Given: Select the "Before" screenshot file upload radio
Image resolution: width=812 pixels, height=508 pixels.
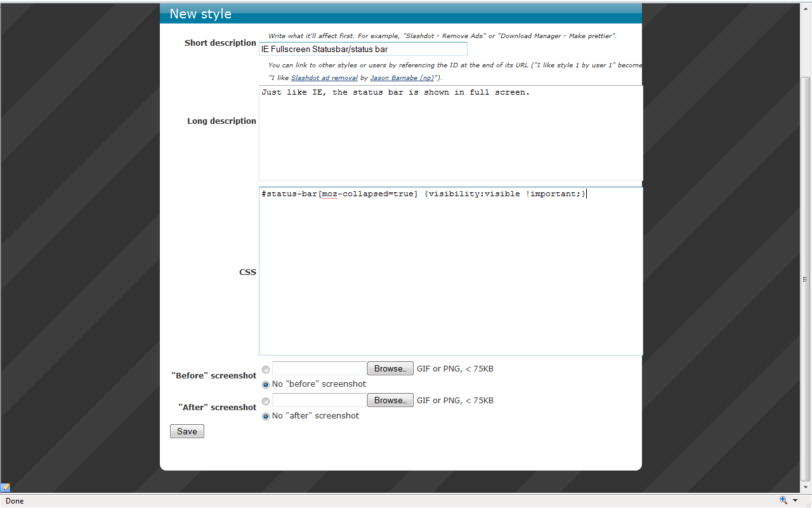Looking at the screenshot, I should click(x=266, y=370).
